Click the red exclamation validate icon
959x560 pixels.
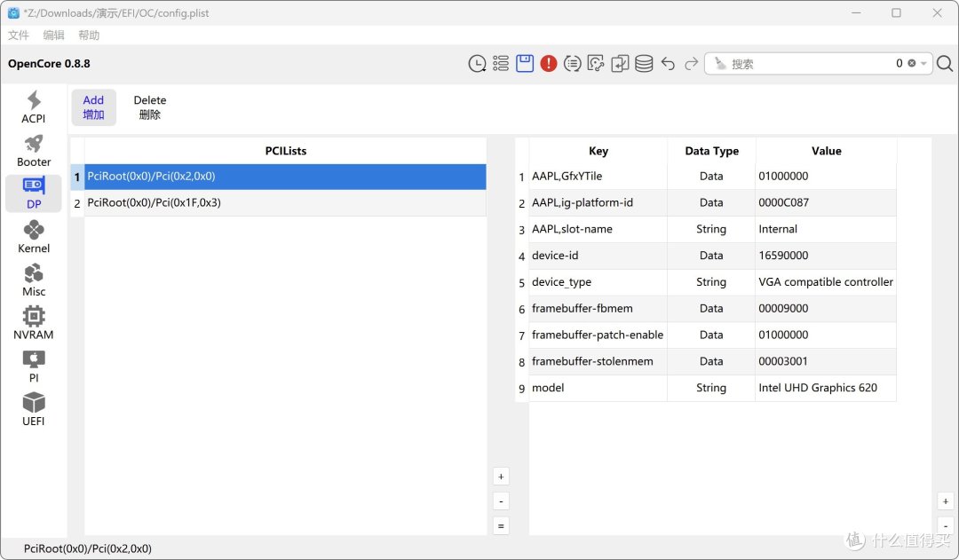click(x=549, y=64)
